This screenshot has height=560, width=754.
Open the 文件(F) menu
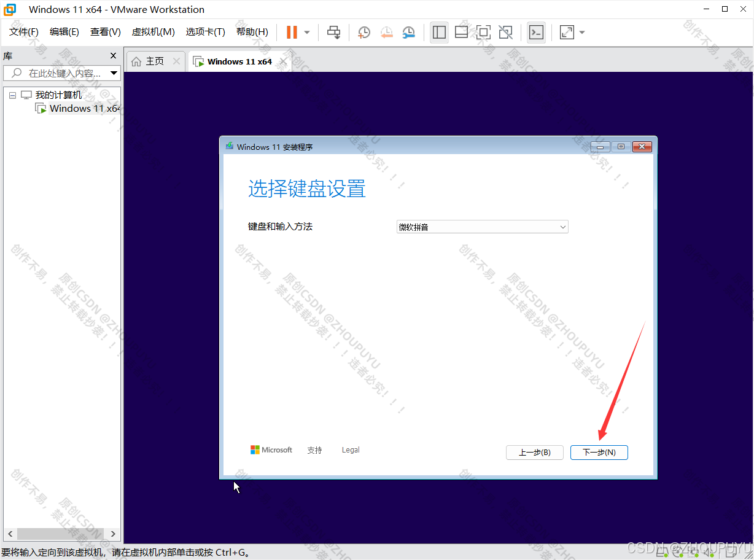click(24, 32)
